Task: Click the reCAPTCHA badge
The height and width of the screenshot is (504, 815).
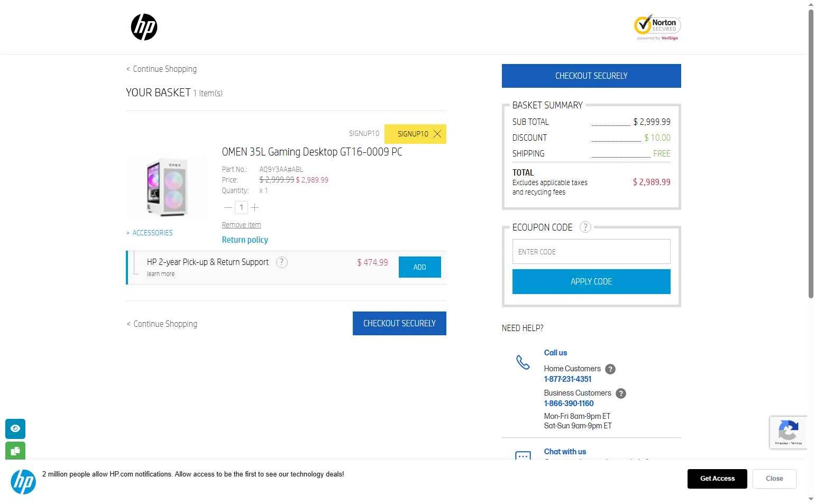Action: pos(788,433)
